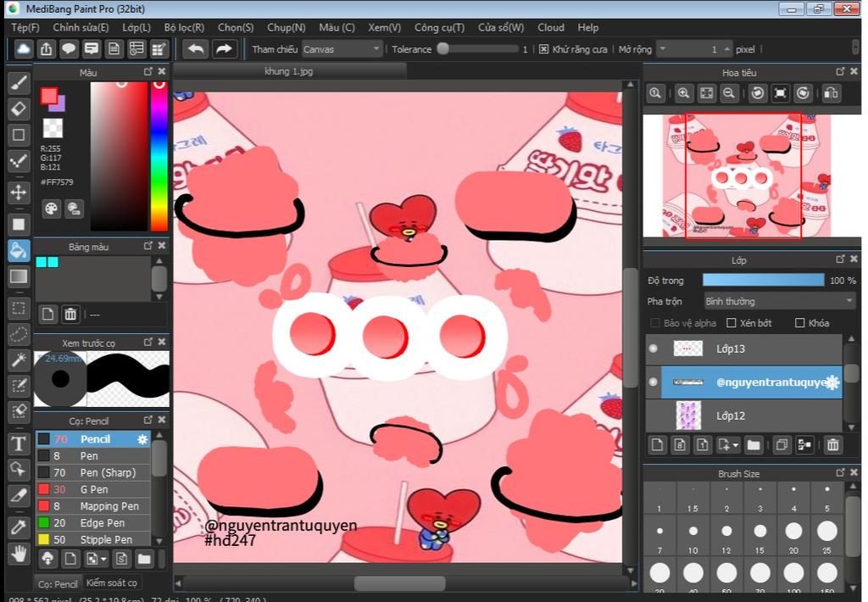Delete layer with the trash icon
868x602 pixels.
point(832,444)
